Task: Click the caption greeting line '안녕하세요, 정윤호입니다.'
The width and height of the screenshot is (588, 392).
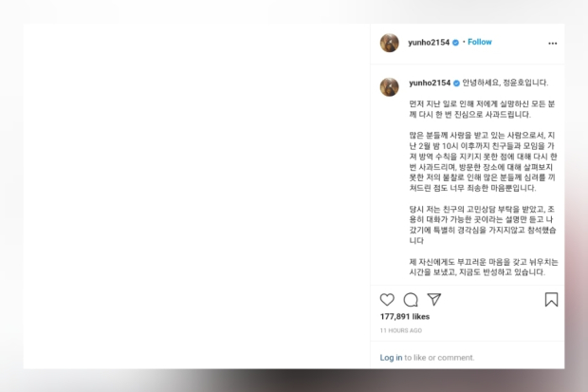Action: [505, 83]
